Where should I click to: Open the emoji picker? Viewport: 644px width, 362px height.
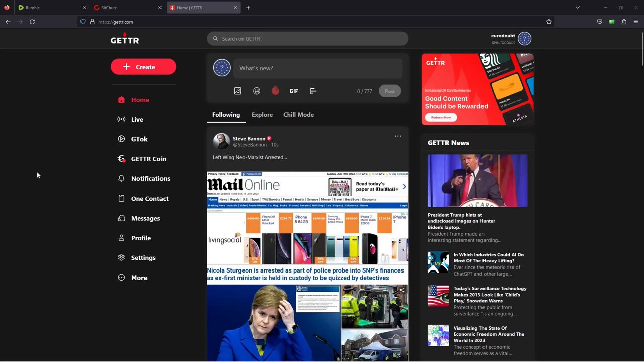tap(257, 91)
